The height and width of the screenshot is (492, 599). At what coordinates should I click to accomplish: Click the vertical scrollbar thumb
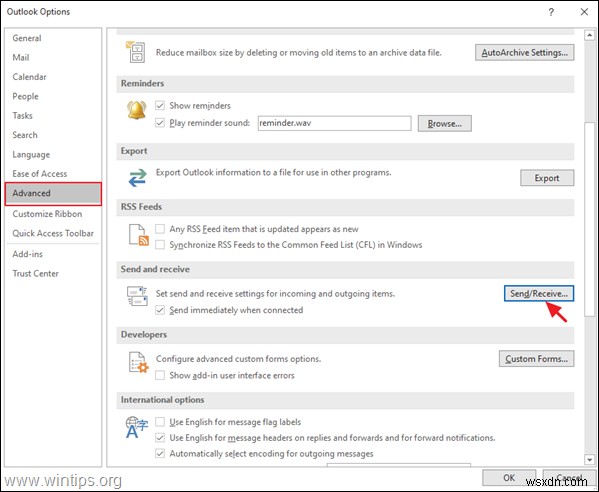pyautogui.click(x=589, y=218)
